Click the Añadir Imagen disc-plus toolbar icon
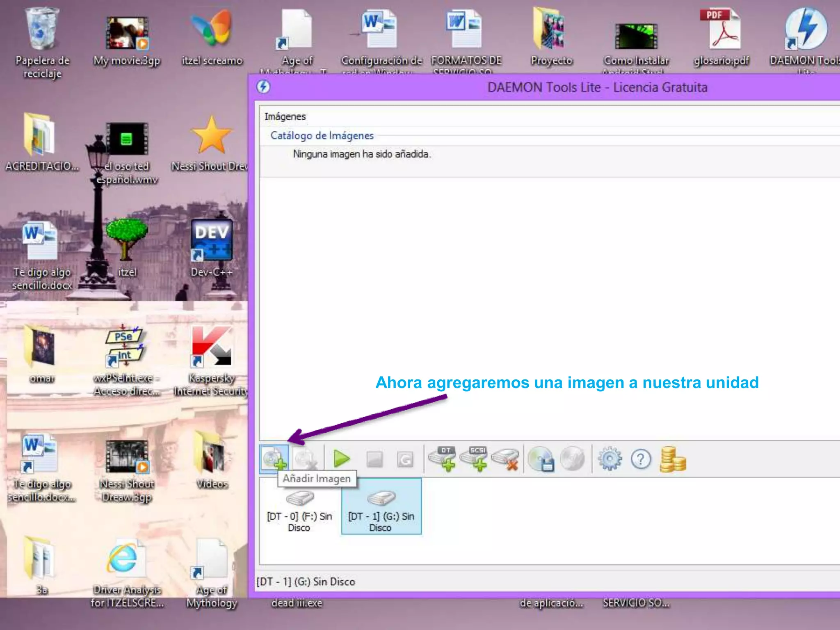The image size is (840, 630). pos(274,459)
